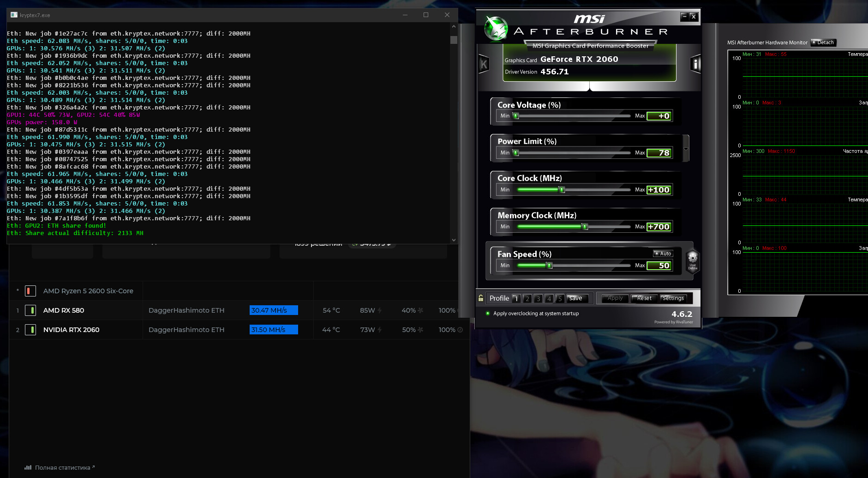Click the chart icon beside Полная статистика
The height and width of the screenshot is (478, 868).
click(x=28, y=467)
